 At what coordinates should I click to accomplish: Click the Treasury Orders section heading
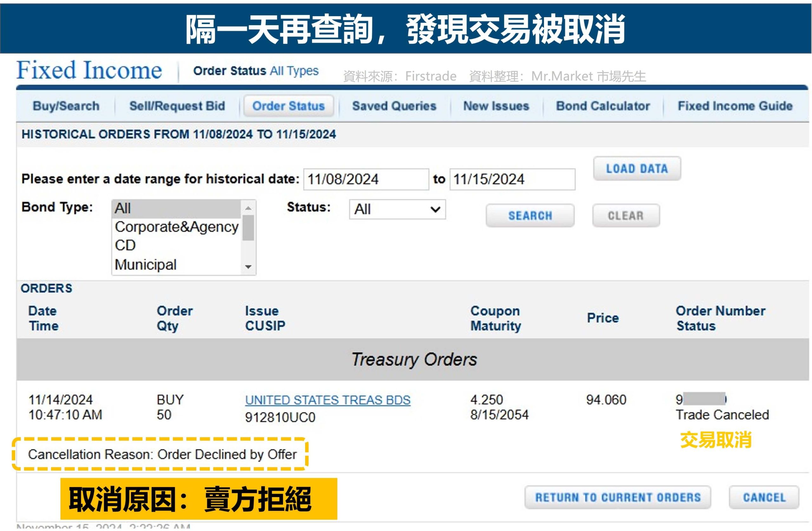coord(414,359)
